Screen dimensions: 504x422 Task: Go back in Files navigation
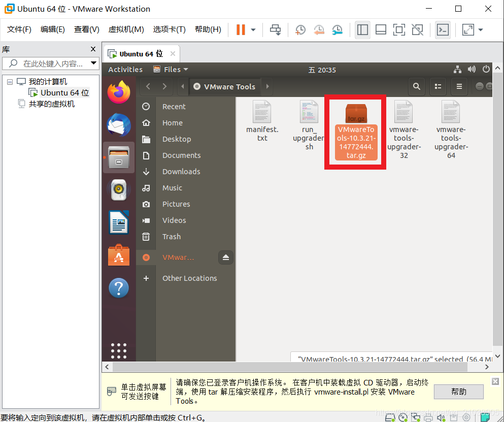(148, 86)
